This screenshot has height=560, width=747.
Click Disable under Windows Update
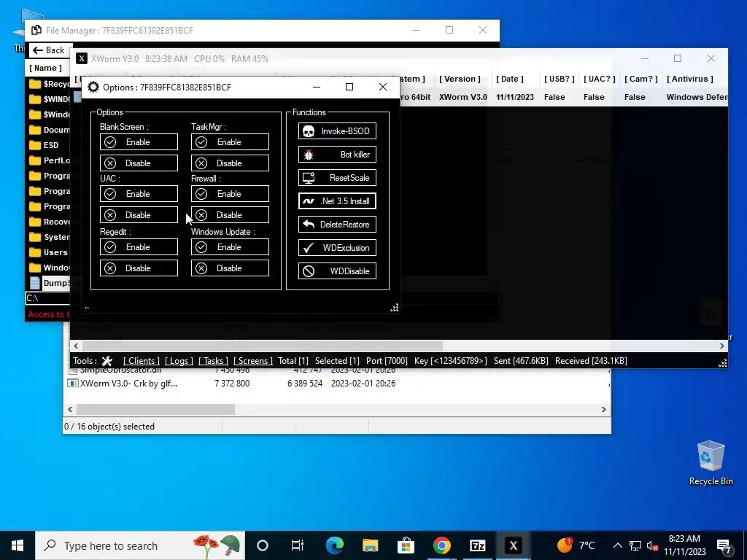tap(230, 268)
